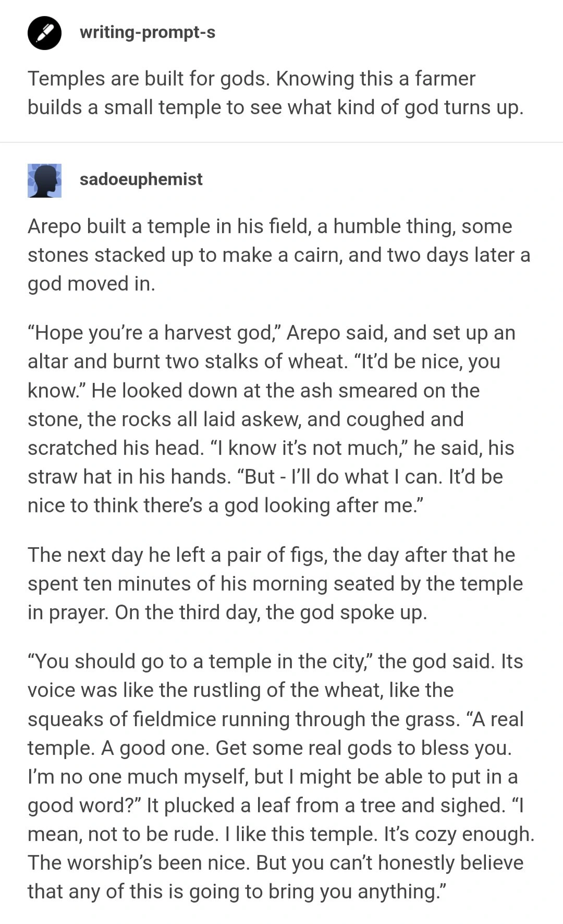The image size is (563, 924).
Task: Click the writing-prompt-s pencil avatar icon
Action: [44, 33]
